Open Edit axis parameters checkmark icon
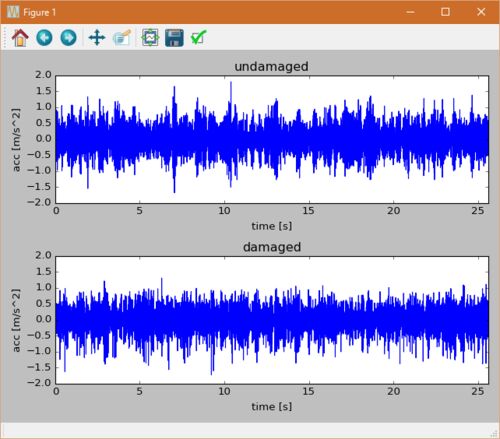This screenshot has height=439, width=500. point(199,37)
